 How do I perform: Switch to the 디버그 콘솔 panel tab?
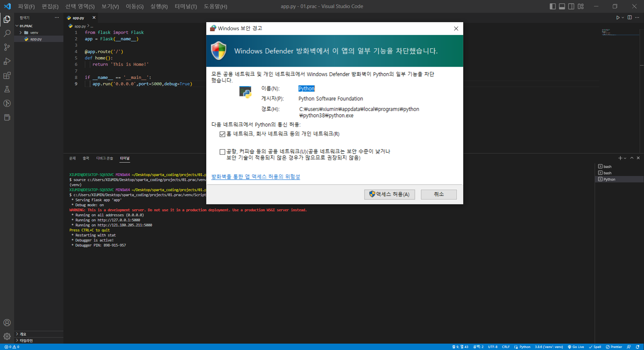point(105,158)
